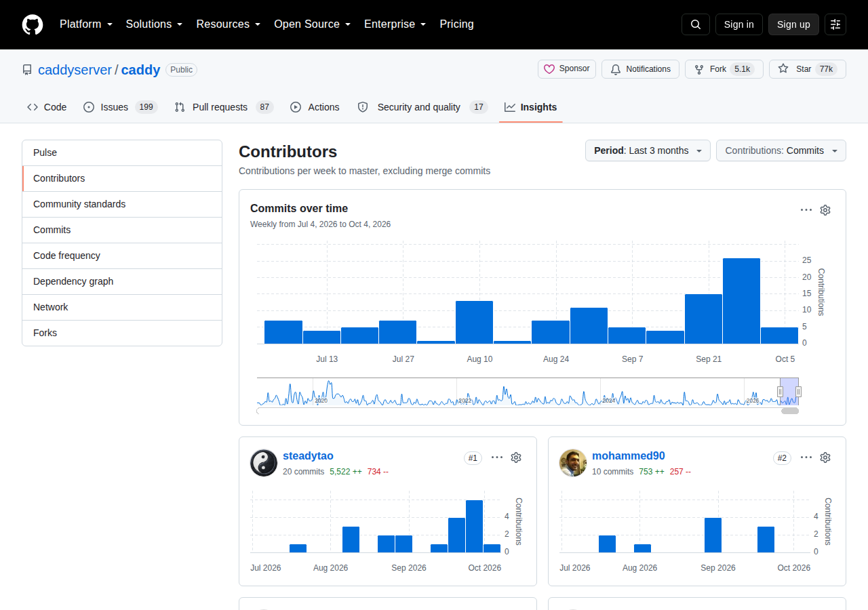Click the Sign in button
Screen dimensions: 868x610
[738, 24]
